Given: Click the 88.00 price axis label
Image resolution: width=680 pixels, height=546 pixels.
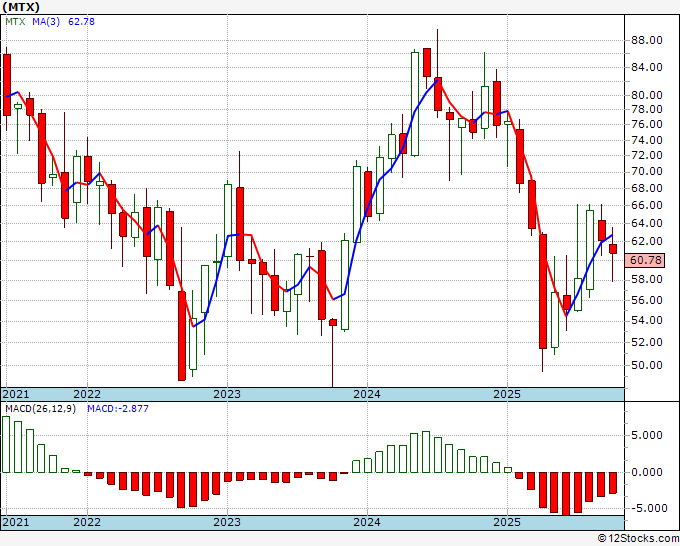Looking at the screenshot, I should (x=646, y=40).
